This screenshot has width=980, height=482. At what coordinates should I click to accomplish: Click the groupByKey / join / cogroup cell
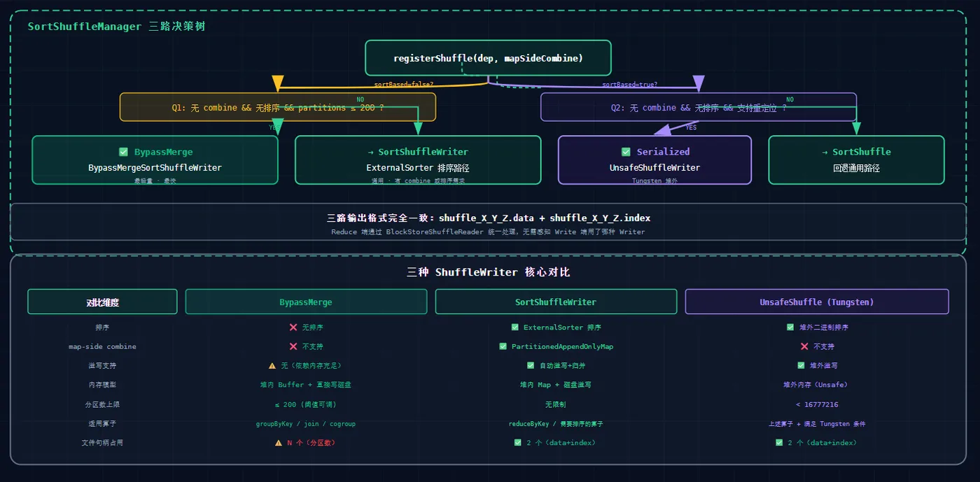tap(306, 423)
